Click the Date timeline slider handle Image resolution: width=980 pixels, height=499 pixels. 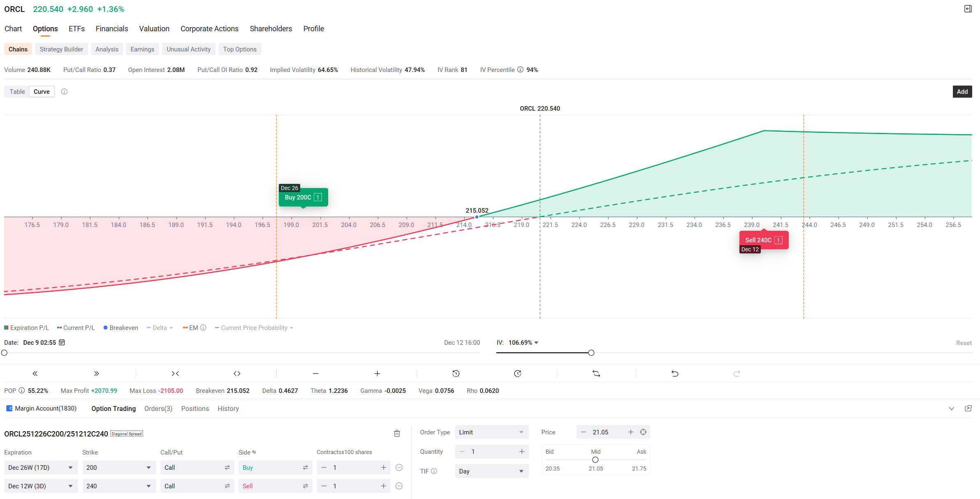pos(5,353)
